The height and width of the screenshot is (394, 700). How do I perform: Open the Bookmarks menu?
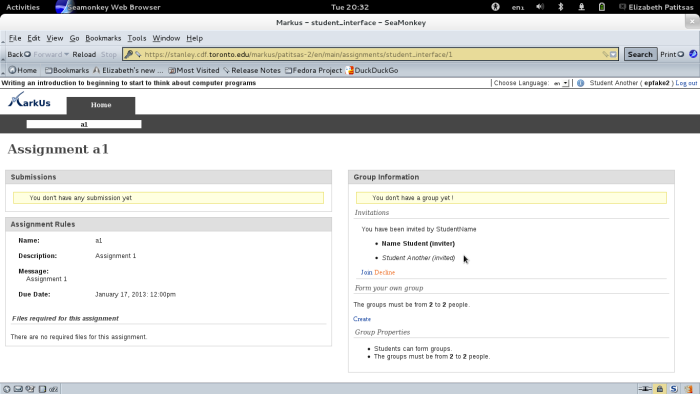(103, 38)
